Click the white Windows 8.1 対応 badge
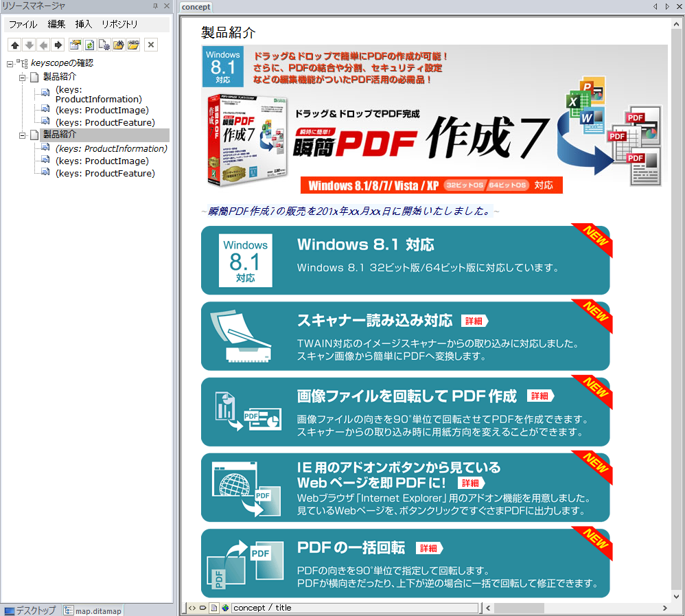 point(246,260)
